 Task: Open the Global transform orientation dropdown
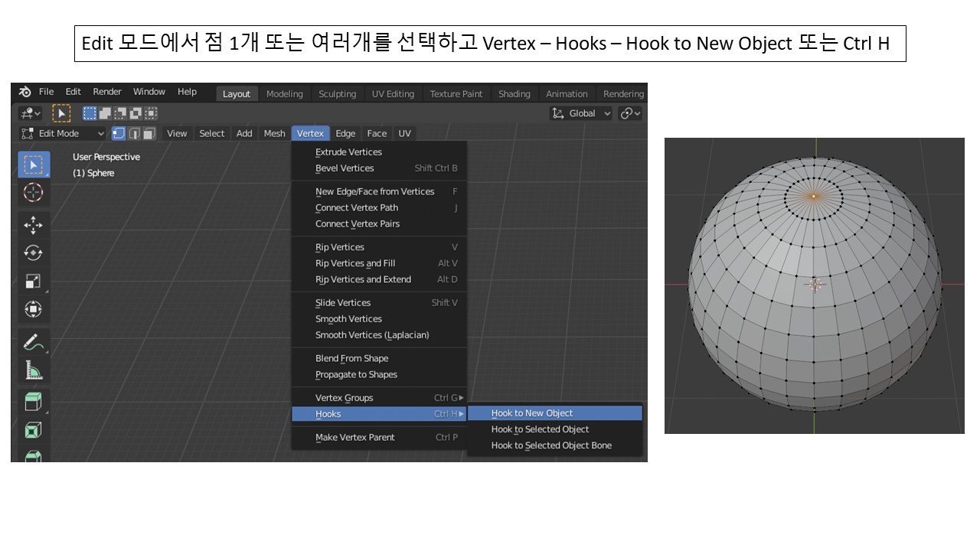click(581, 113)
